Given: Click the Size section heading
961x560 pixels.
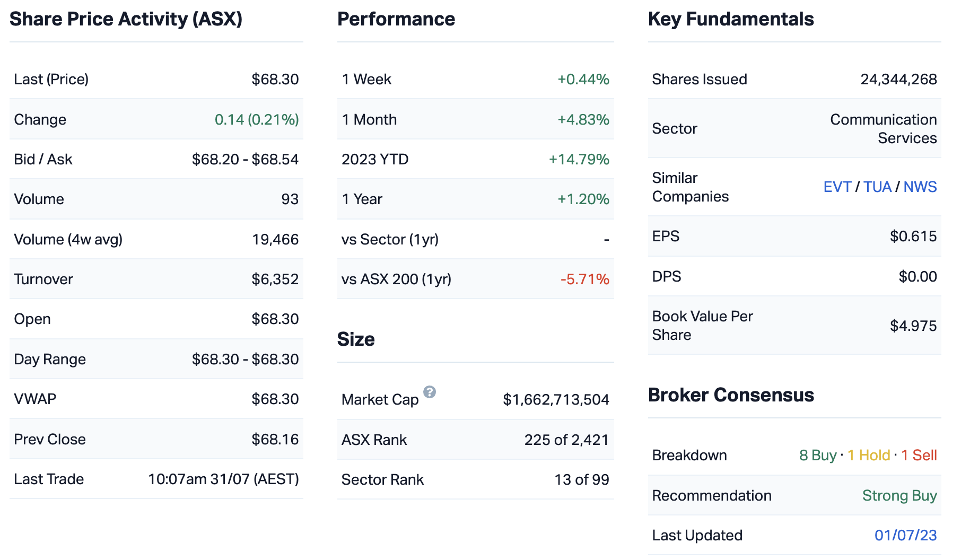Looking at the screenshot, I should 355,339.
